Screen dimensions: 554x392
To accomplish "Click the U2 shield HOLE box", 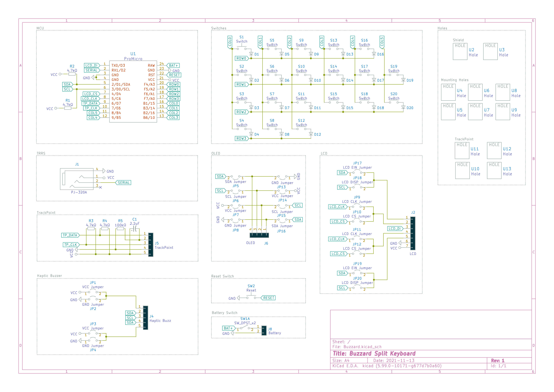I will 460,51.
